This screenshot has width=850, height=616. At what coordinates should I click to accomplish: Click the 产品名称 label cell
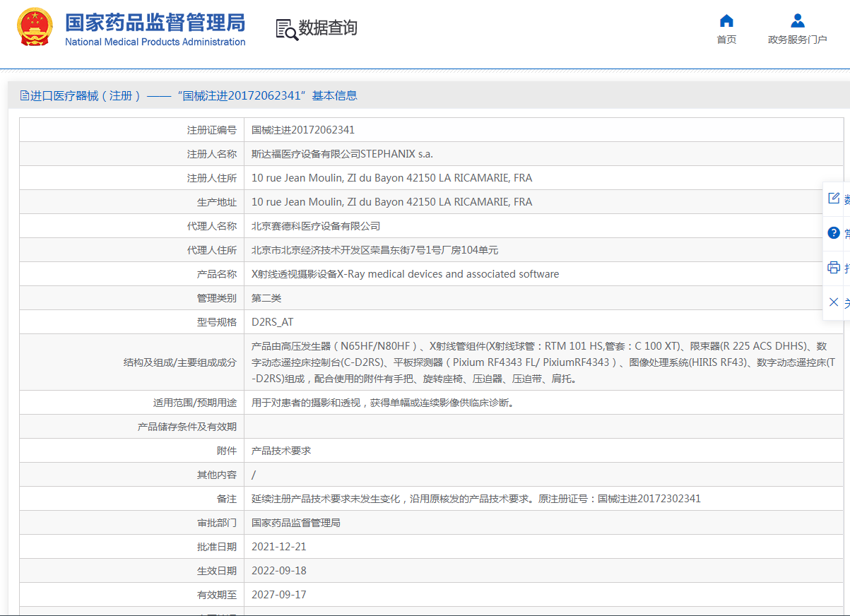(x=131, y=274)
